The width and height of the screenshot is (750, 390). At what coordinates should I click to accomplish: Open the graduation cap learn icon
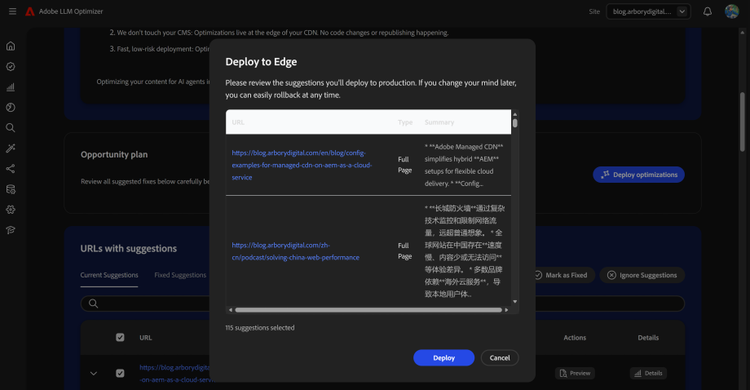point(11,230)
